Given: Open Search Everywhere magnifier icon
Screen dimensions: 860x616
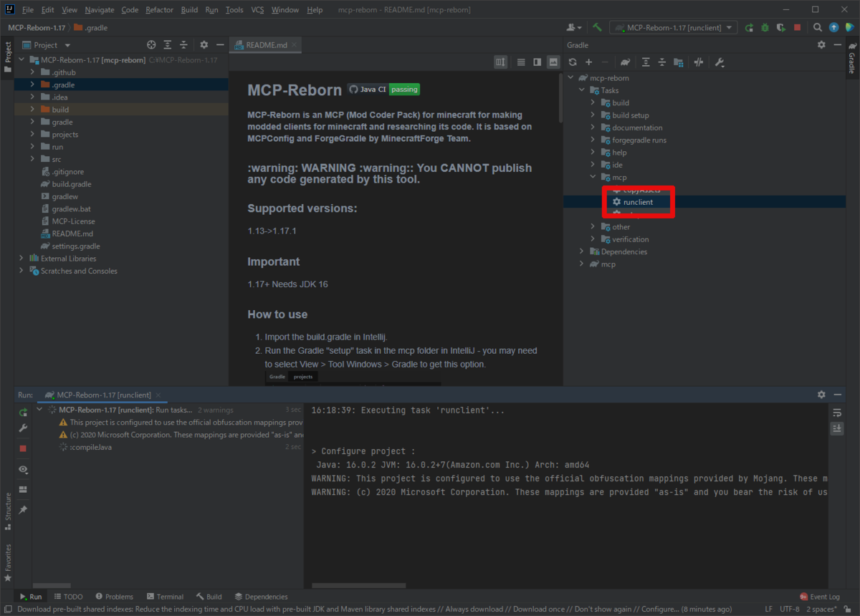Looking at the screenshot, I should 818,27.
